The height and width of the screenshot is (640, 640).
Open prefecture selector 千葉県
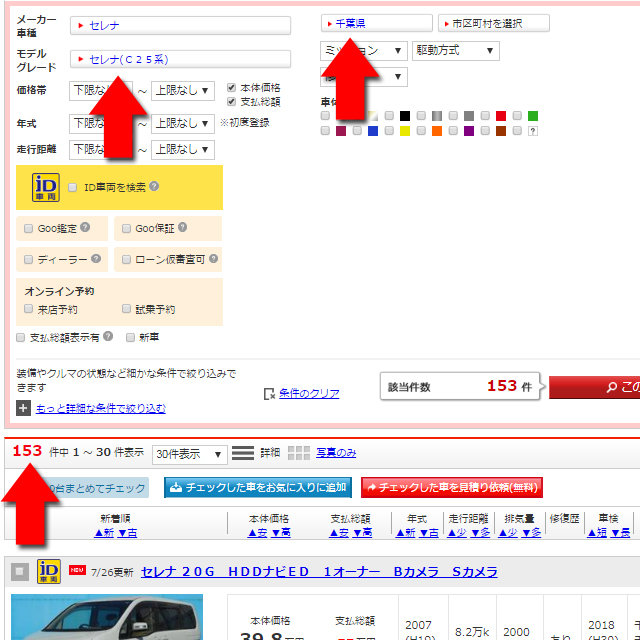click(376, 23)
